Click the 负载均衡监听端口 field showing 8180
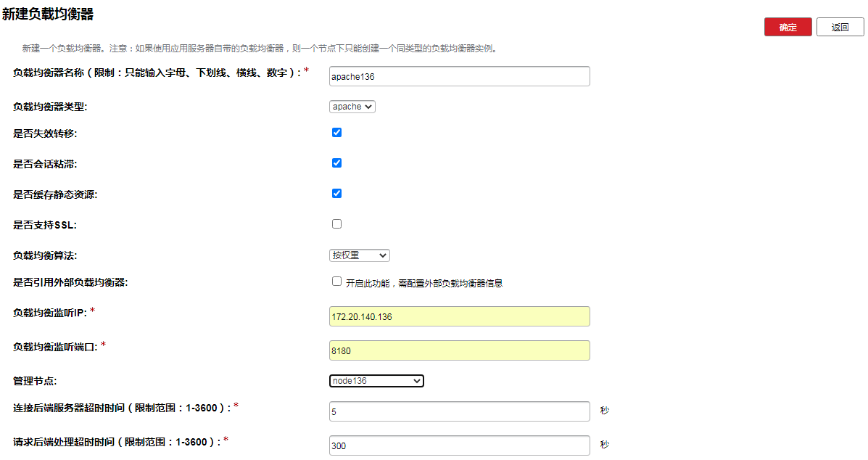This screenshot has width=868, height=460. pos(459,350)
